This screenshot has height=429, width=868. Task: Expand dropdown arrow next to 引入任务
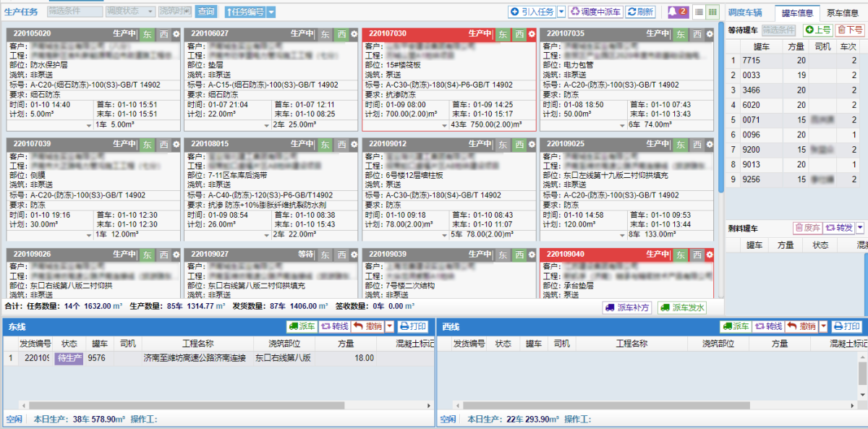point(561,12)
